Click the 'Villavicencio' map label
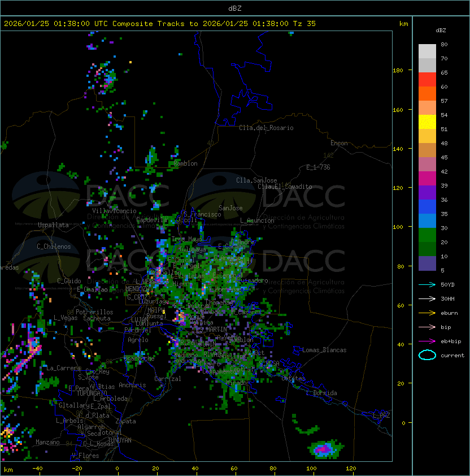 point(114,211)
